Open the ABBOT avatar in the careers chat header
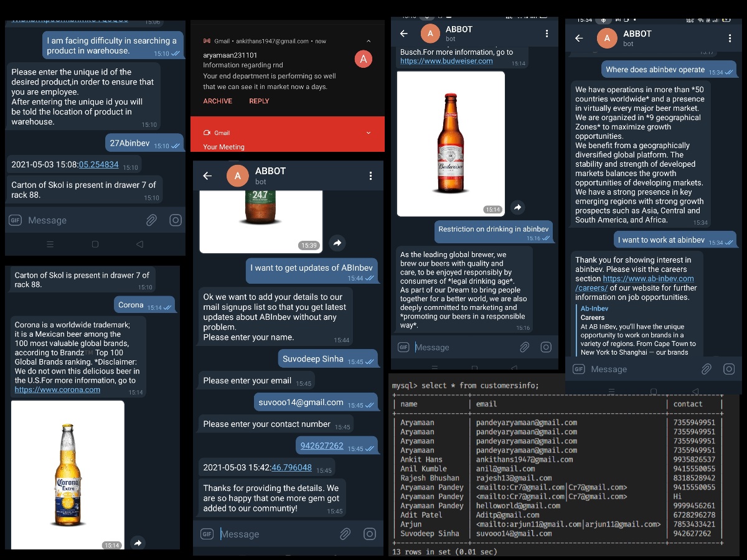Screen dimensions: 747x560 tap(607, 38)
